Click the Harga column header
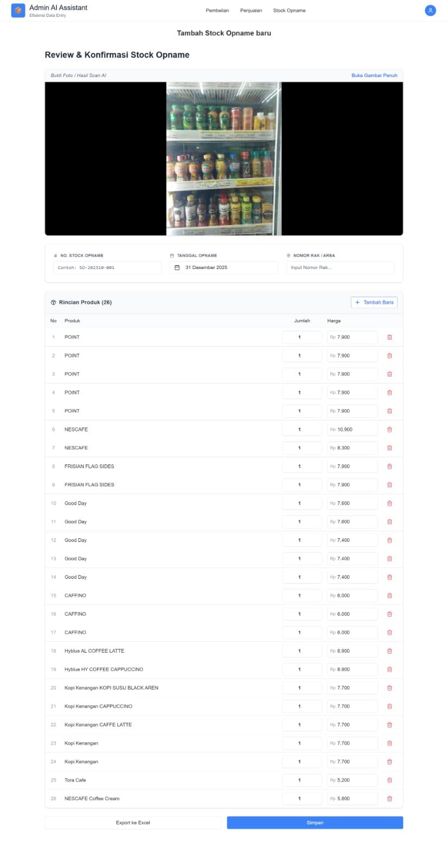448x868 pixels. tap(334, 321)
